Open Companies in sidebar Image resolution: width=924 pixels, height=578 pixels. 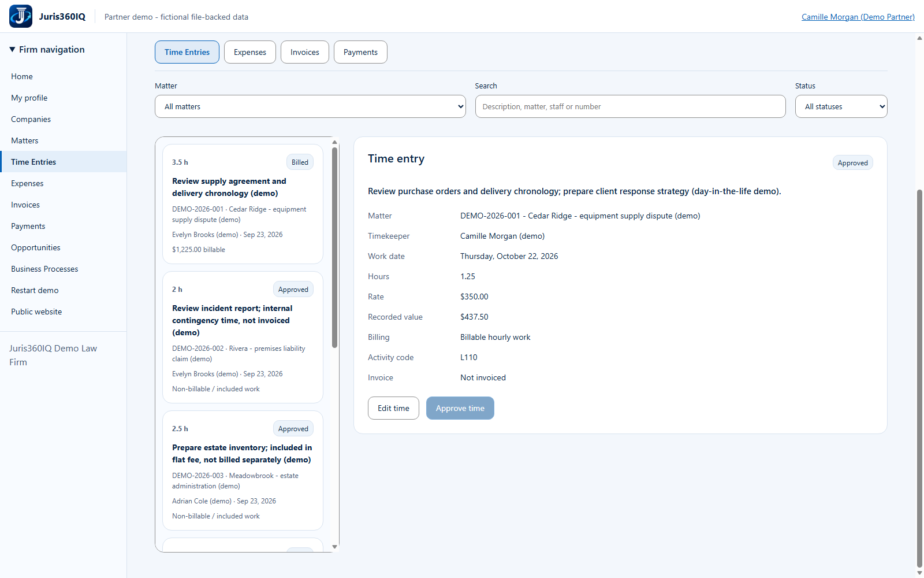64,119
